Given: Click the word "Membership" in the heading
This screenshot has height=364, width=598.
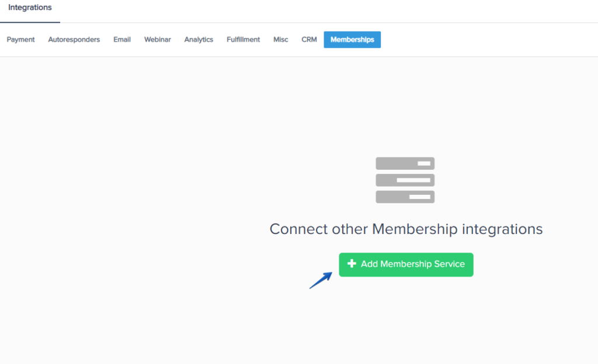Looking at the screenshot, I should (x=415, y=229).
